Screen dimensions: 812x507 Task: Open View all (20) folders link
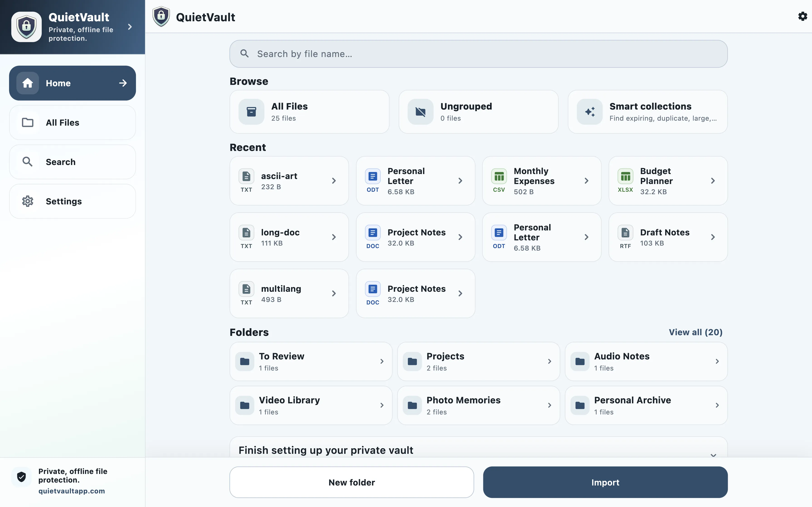[696, 332]
